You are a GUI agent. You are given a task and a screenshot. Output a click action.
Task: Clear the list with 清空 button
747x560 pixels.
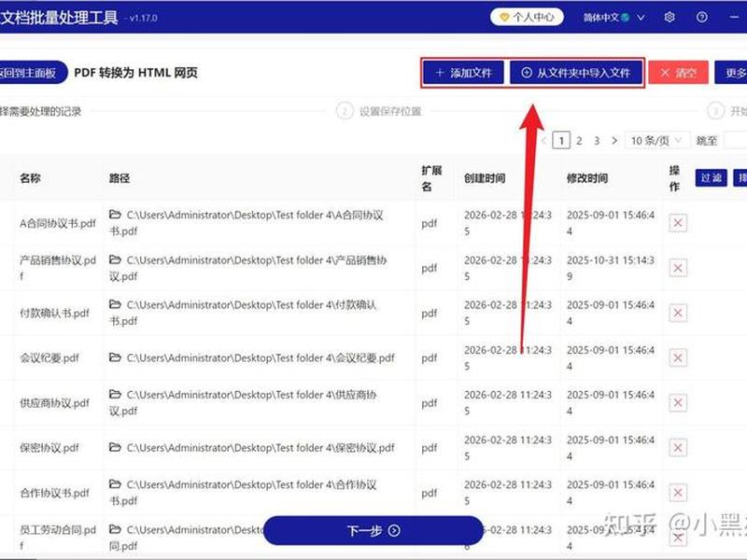678,73
